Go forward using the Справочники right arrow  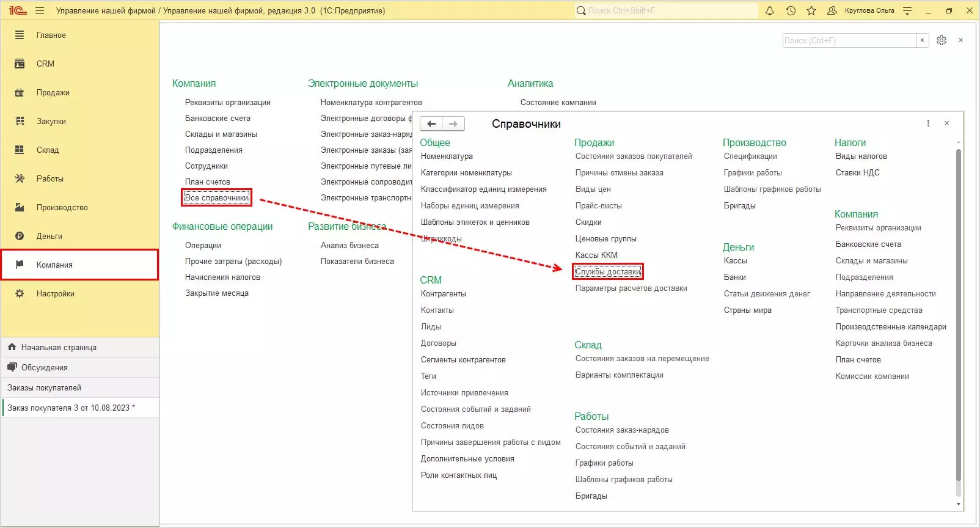453,123
